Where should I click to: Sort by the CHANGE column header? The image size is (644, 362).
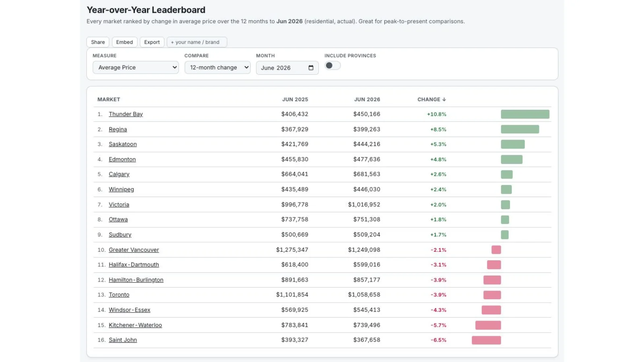pos(431,99)
